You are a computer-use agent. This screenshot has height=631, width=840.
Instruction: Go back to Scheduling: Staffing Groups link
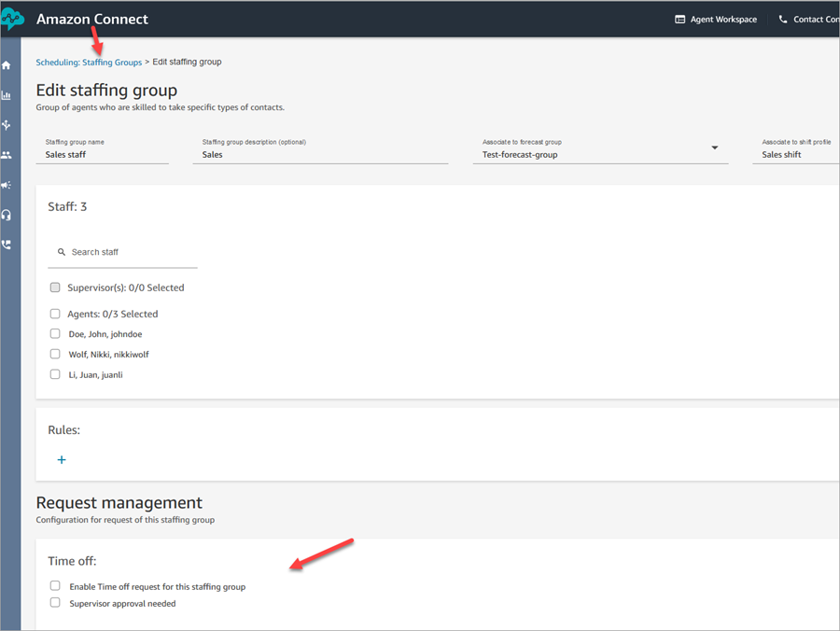pyautogui.click(x=89, y=63)
